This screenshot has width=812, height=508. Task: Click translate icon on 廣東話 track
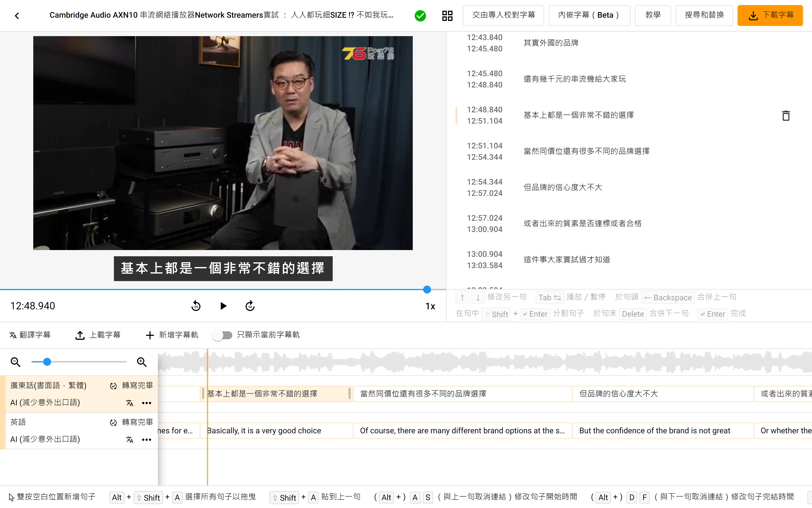click(x=130, y=403)
